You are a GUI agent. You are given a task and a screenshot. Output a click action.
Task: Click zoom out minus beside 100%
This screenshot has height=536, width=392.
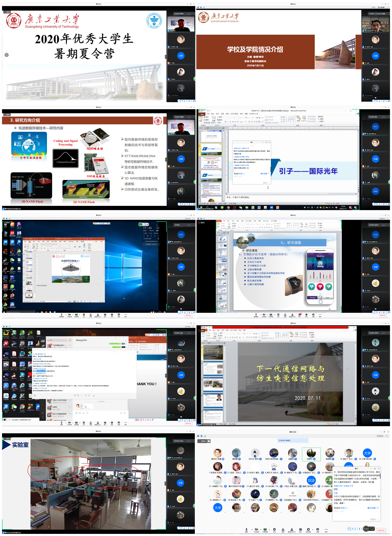coord(341,204)
